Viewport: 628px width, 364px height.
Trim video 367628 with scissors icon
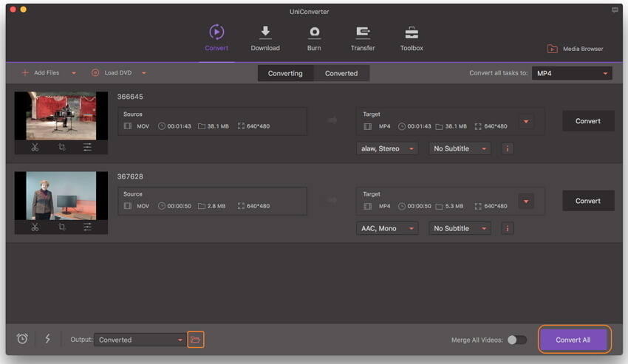tap(35, 227)
